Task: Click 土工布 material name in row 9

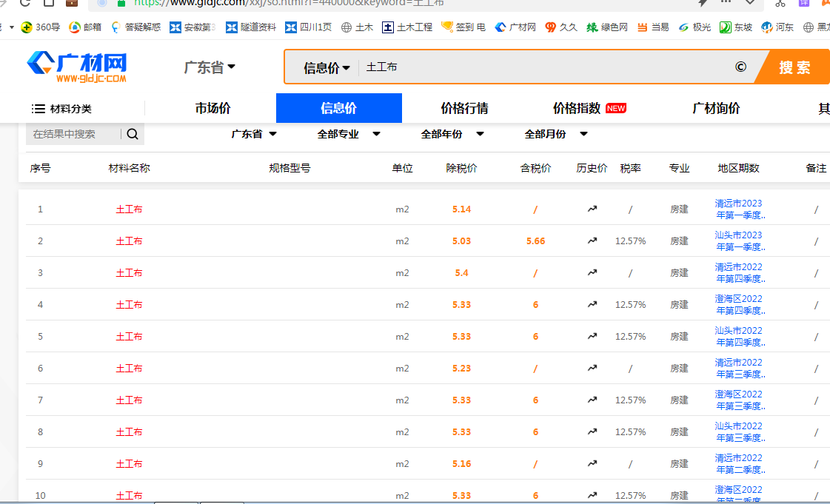Action: 129,464
